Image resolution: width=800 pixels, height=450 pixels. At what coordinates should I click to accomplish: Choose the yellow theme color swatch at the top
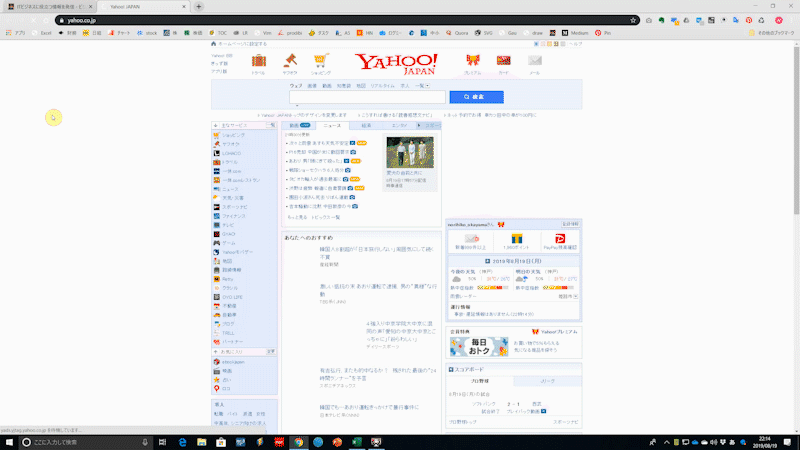click(549, 44)
